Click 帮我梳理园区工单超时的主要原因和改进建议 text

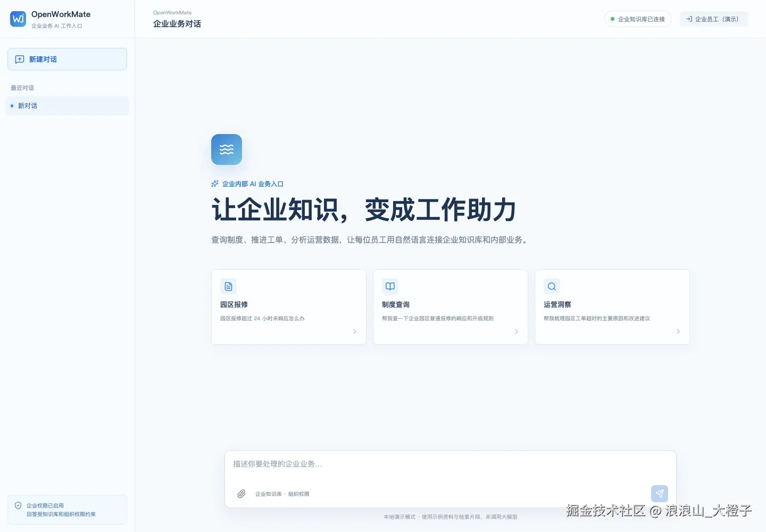point(597,319)
